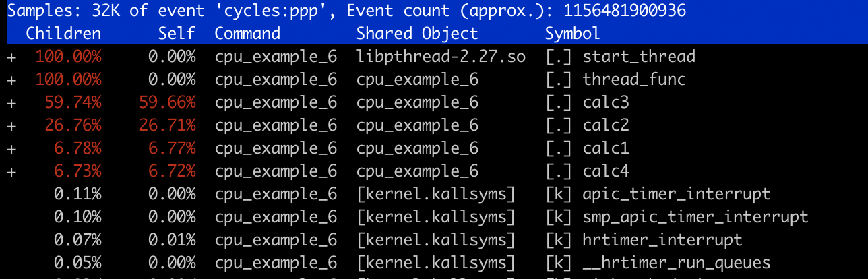This screenshot has width=868, height=279.
Task: Select the calc2 symbol name
Action: pos(606,125)
